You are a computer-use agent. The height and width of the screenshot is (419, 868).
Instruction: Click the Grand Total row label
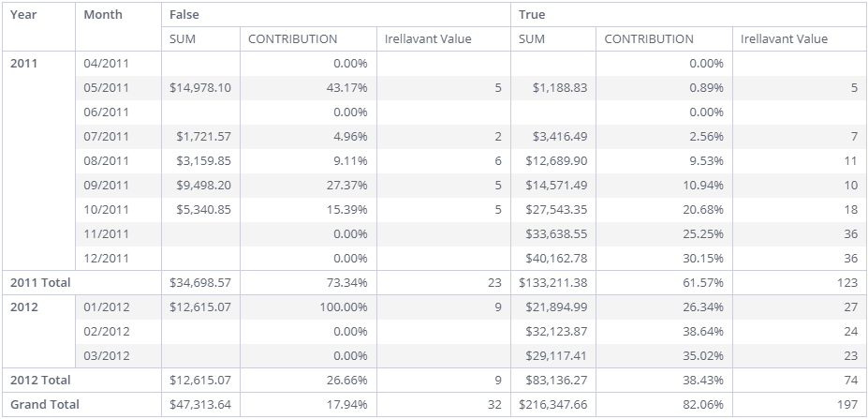(45, 404)
